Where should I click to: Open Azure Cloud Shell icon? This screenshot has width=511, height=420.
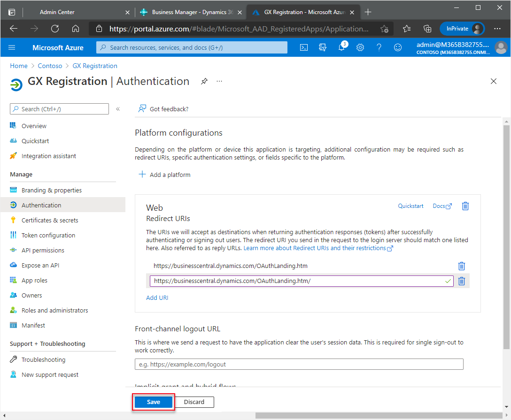pyautogui.click(x=304, y=47)
